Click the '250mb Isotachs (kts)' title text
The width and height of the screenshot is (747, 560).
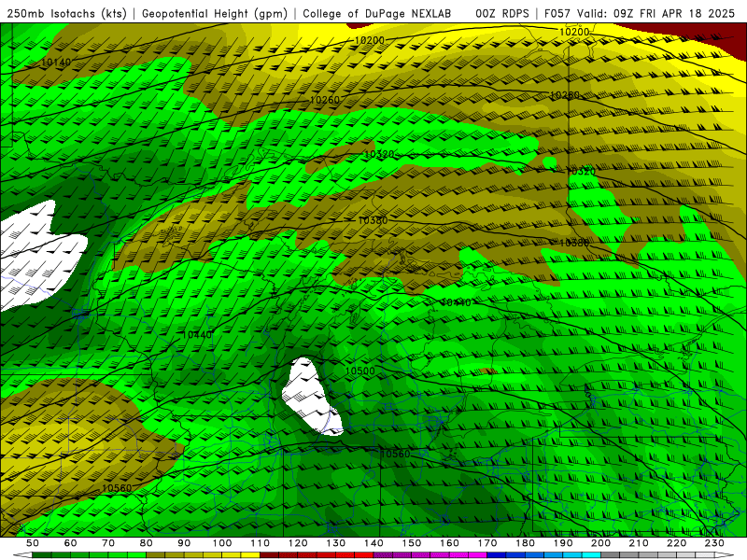(x=67, y=14)
